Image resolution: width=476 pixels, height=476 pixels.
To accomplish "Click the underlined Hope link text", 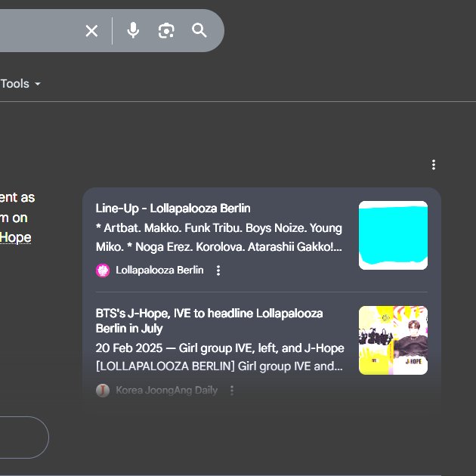I will (15, 237).
